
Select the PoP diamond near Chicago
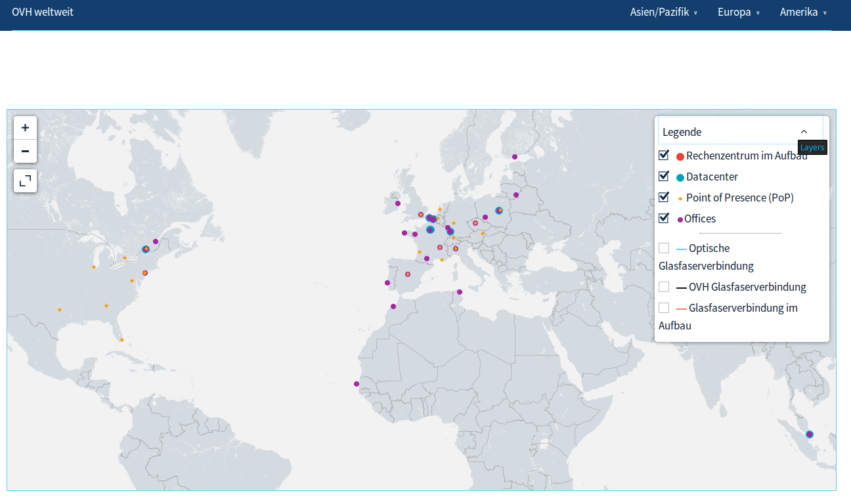94,267
